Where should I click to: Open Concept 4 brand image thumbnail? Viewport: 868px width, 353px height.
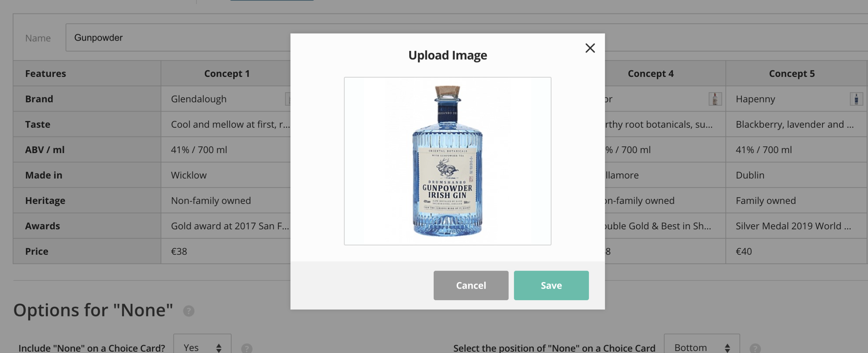tap(715, 99)
